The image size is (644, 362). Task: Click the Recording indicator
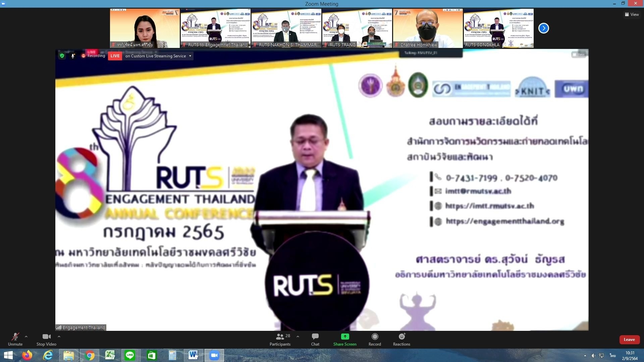(93, 56)
